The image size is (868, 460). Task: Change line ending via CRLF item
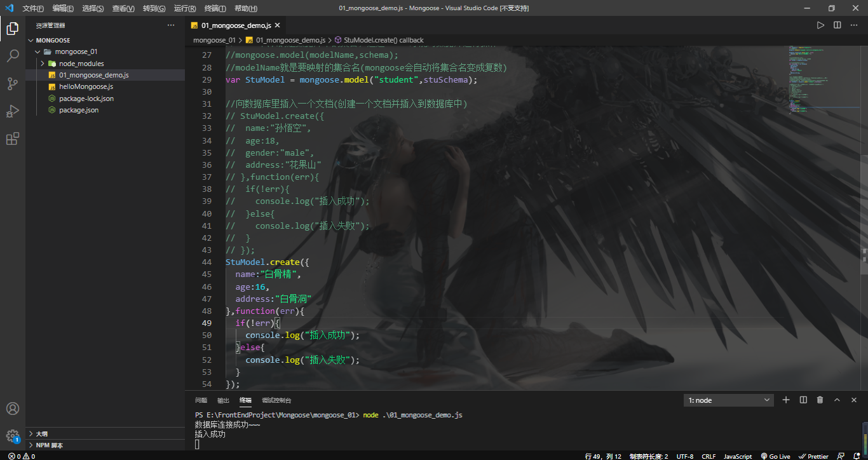709,456
